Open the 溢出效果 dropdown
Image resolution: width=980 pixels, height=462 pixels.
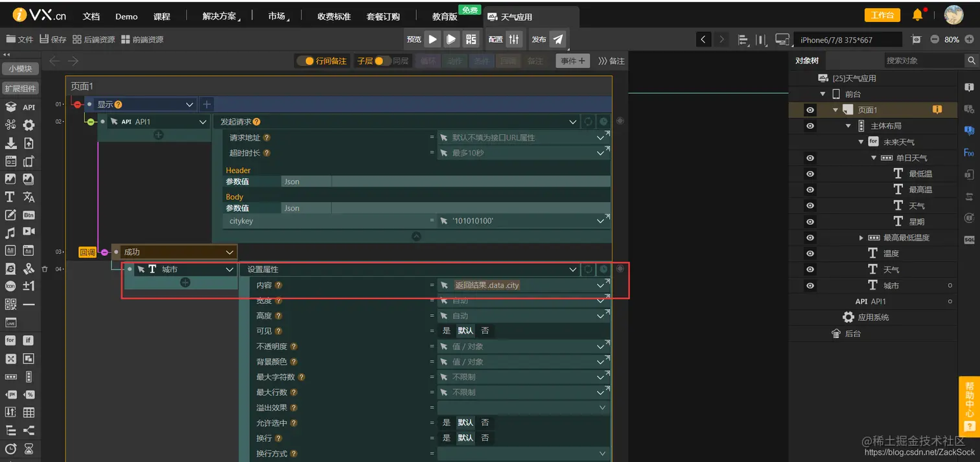(602, 408)
